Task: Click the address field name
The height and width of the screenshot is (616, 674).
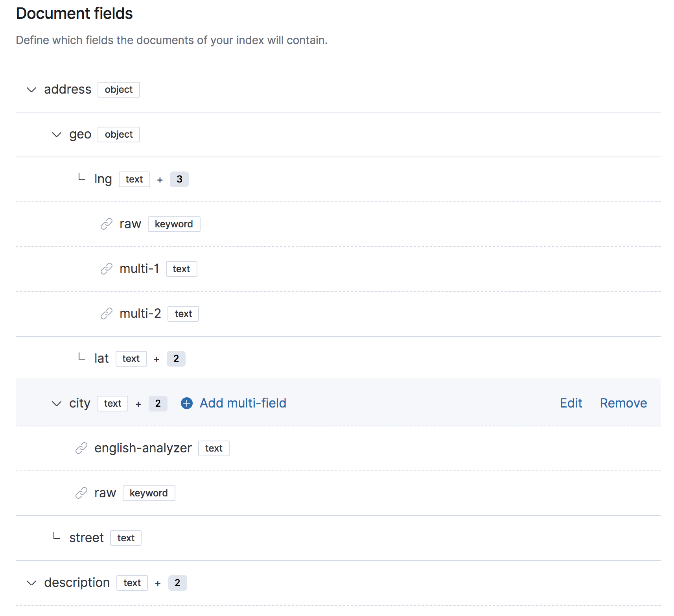Action: point(68,89)
